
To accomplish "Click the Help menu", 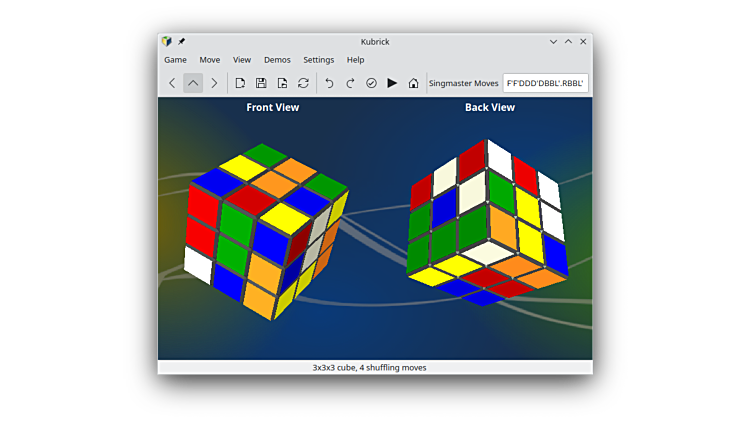I will coord(355,60).
